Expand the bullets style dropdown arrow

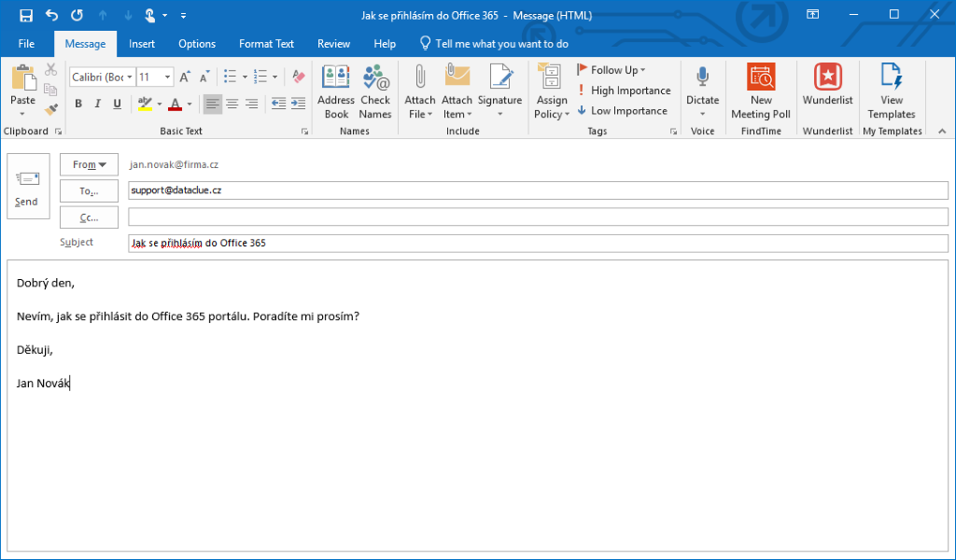(246, 77)
